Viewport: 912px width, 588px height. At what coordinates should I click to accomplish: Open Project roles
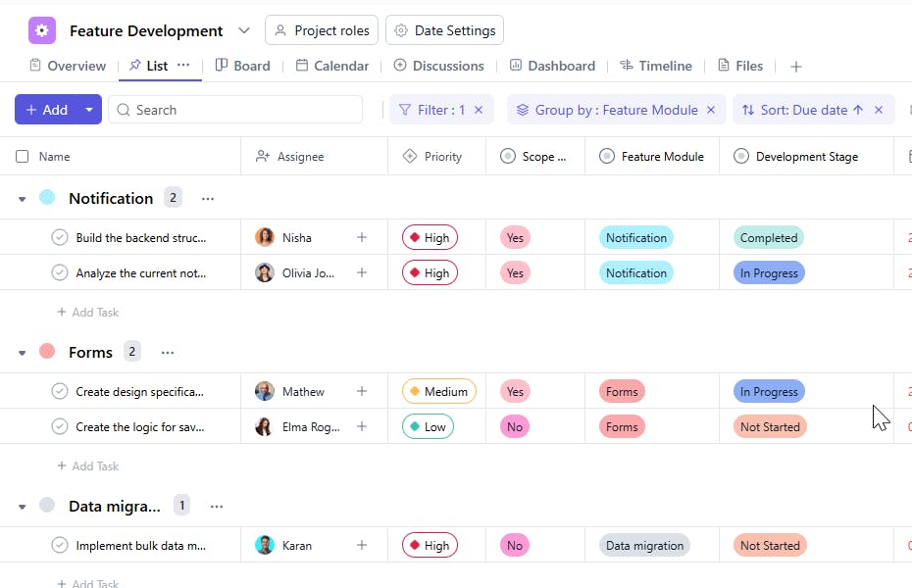click(x=322, y=30)
